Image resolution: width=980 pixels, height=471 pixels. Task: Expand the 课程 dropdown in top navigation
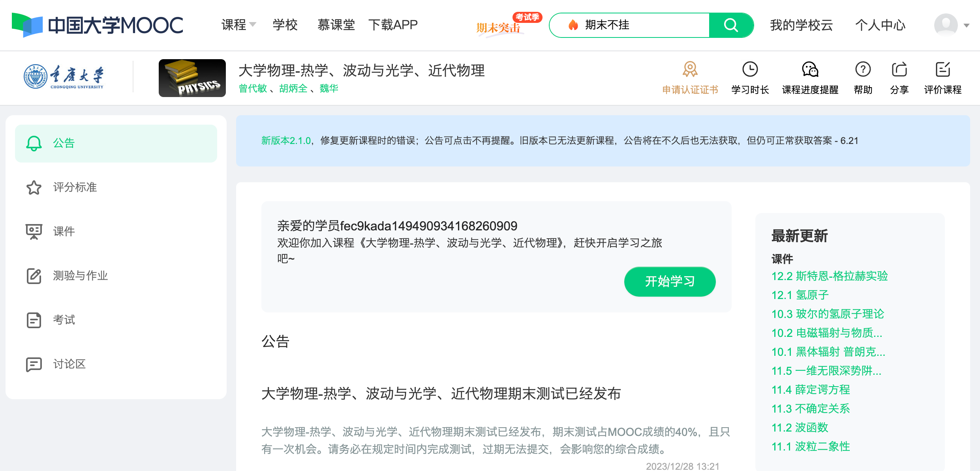[x=238, y=25]
